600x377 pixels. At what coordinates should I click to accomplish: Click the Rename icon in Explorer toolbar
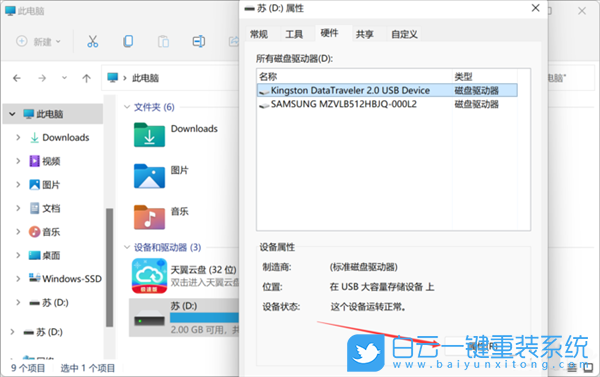pos(199,41)
